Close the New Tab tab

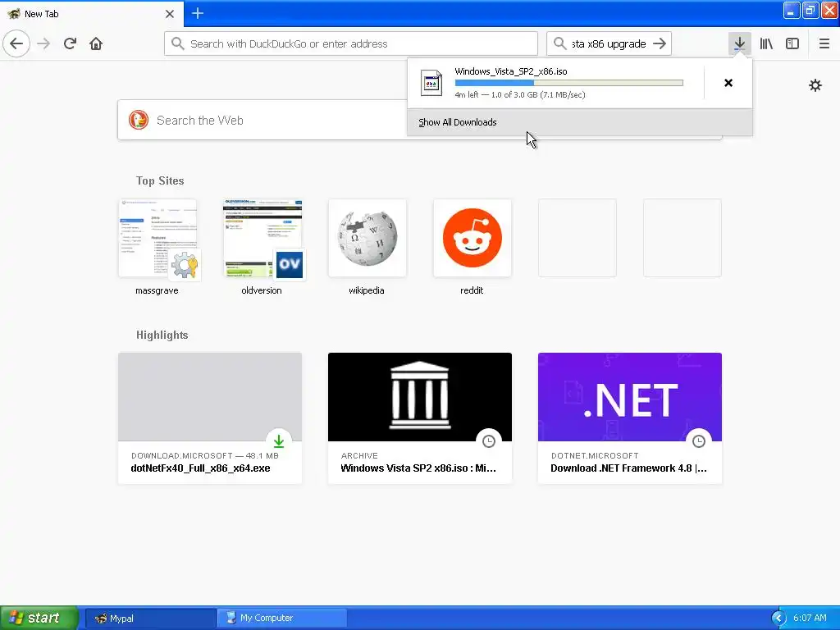170,13
